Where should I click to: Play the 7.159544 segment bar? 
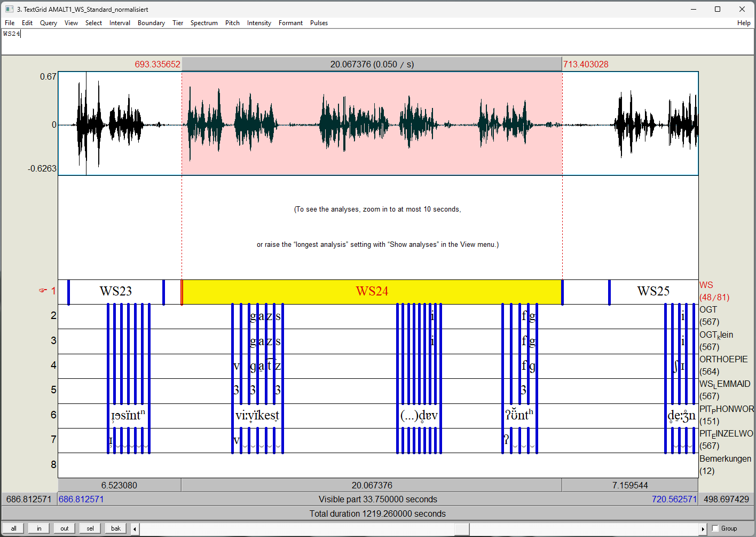(x=630, y=485)
